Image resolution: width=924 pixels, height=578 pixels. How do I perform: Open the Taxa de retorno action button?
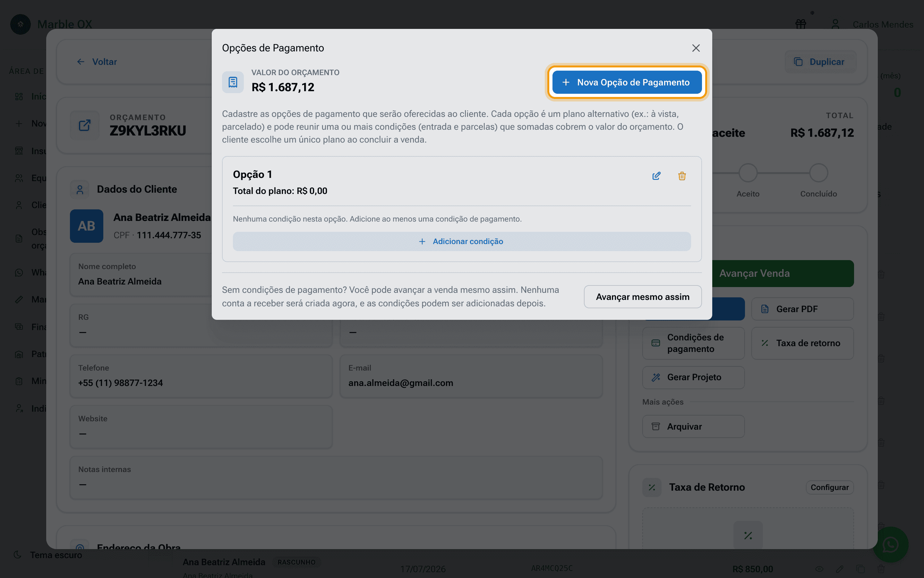[802, 343]
